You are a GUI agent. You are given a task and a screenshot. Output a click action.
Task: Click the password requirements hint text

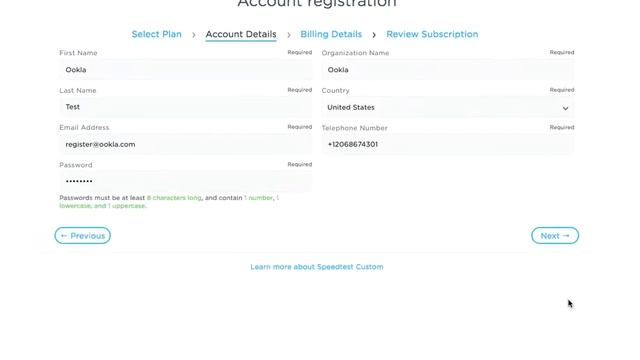click(169, 202)
